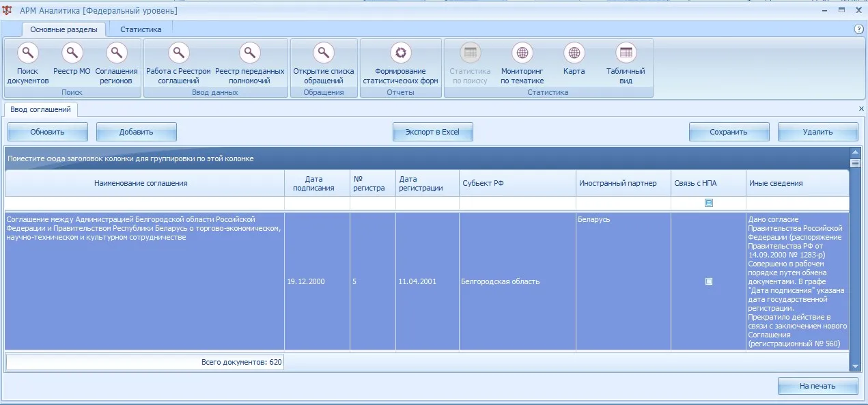Open Мониторинг по тематике globe icon

[522, 53]
